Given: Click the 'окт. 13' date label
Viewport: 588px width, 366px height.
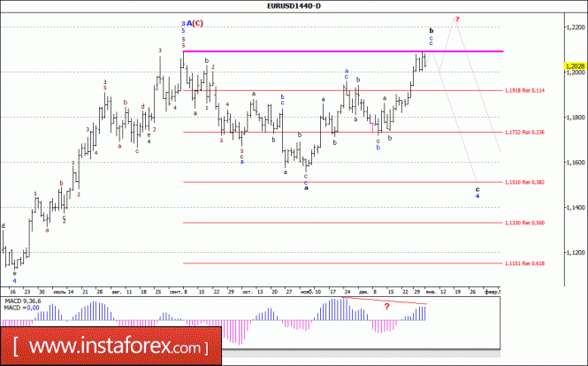Looking at the screenshot, I should [253, 292].
